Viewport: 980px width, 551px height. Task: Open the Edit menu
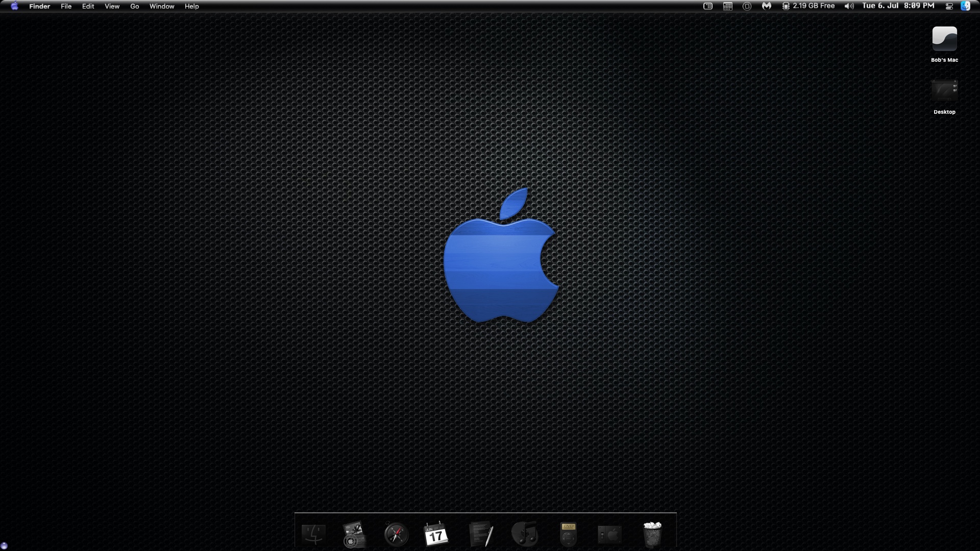point(88,6)
